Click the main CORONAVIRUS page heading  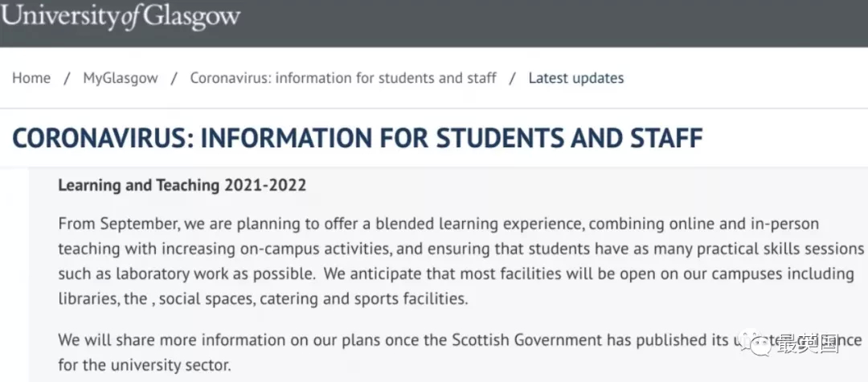pyautogui.click(x=358, y=138)
